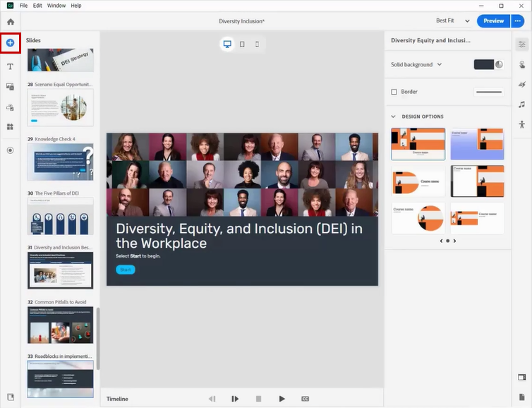
Task: Switch to desktop device view
Action: pos(227,44)
